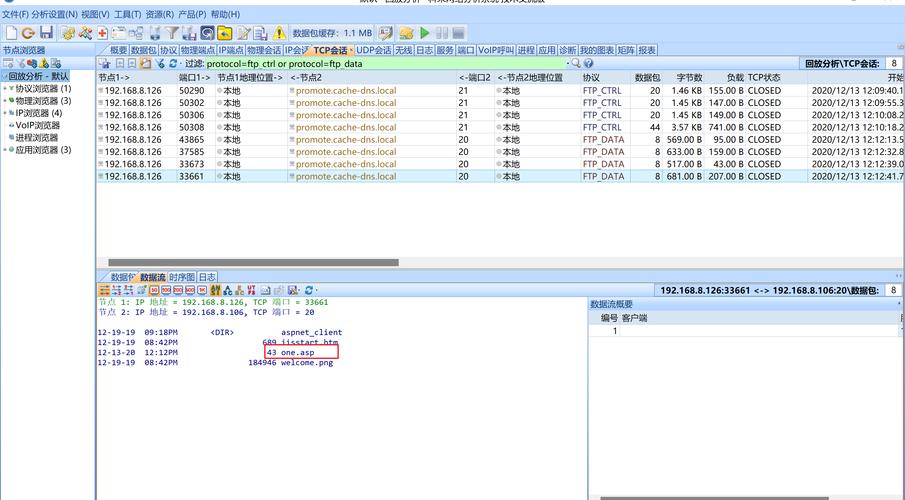Select the 进程浏览器 tree item
905x500 pixels.
(x=37, y=137)
